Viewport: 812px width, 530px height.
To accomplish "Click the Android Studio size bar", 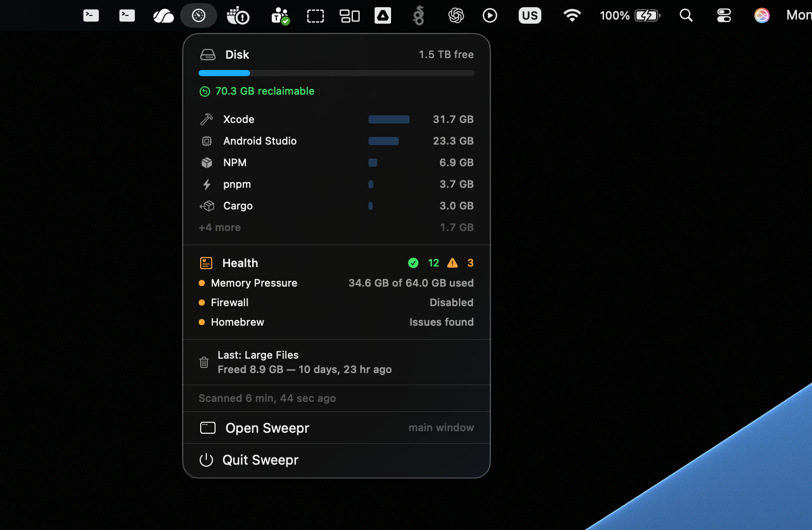I will click(x=383, y=141).
